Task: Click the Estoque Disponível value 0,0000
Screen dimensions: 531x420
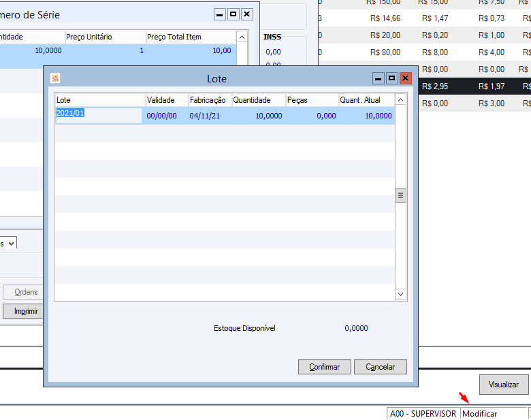Action: [x=356, y=328]
